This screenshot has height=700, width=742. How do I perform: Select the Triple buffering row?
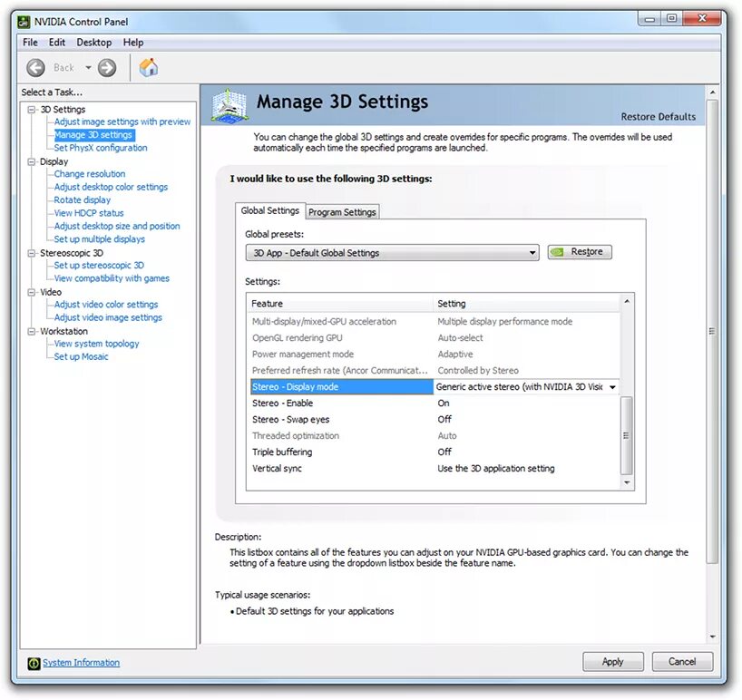(434, 452)
